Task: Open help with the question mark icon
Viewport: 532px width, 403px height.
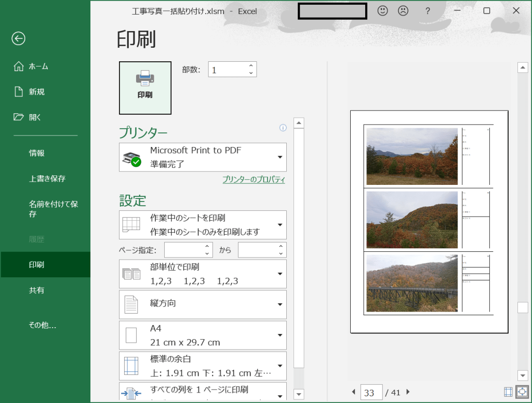Action: (x=428, y=11)
